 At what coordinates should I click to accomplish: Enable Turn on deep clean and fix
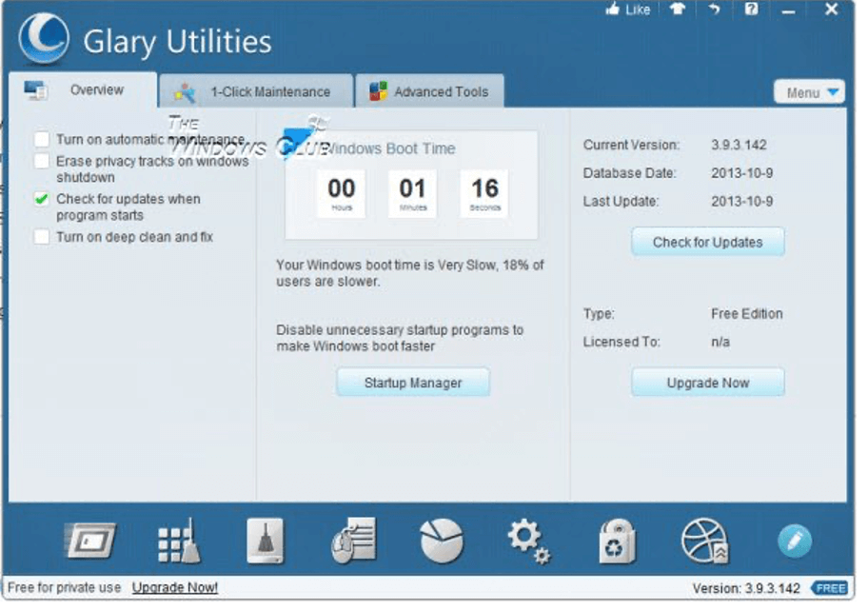pyautogui.click(x=42, y=237)
